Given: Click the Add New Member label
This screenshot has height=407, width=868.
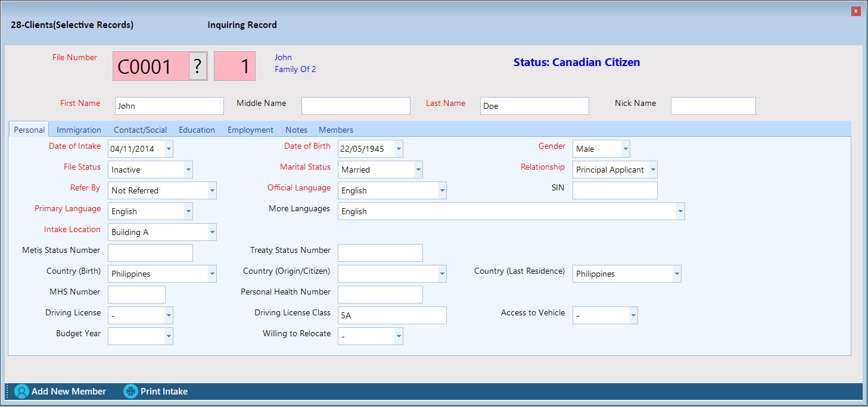Looking at the screenshot, I should coord(69,392).
